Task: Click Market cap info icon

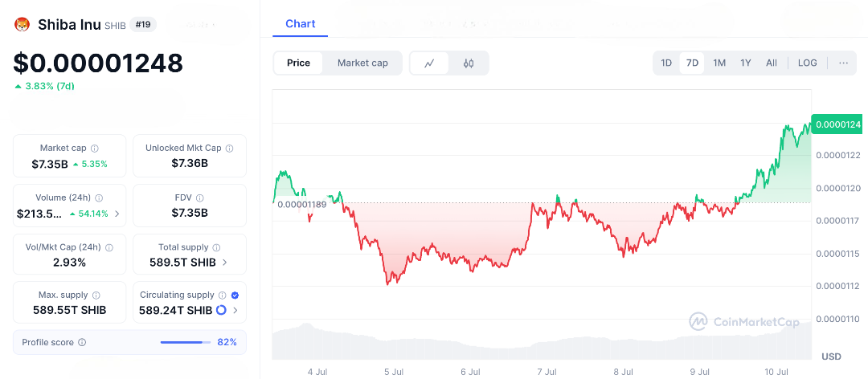Action: tap(95, 149)
